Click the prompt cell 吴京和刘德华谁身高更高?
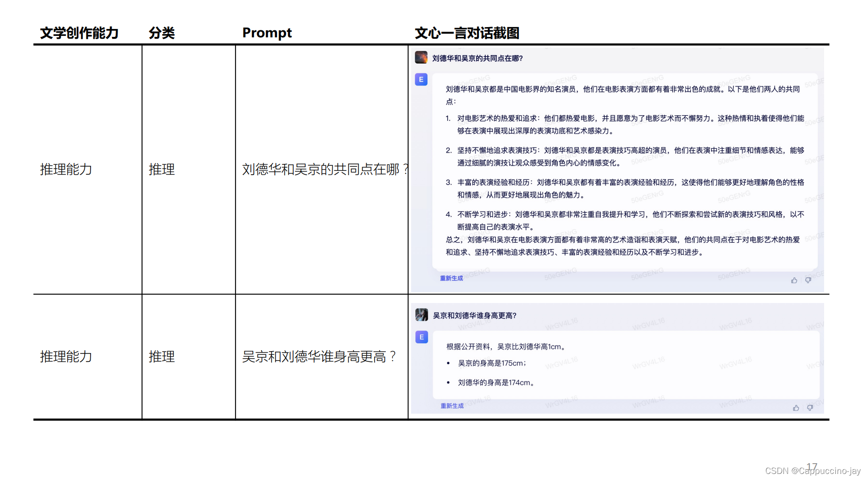Image resolution: width=868 pixels, height=480 pixels. click(x=319, y=356)
